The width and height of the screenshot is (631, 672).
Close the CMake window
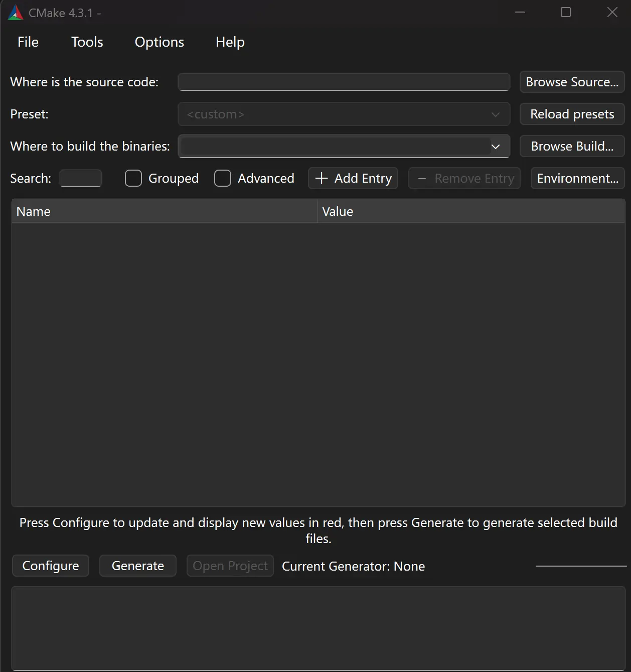coord(612,13)
